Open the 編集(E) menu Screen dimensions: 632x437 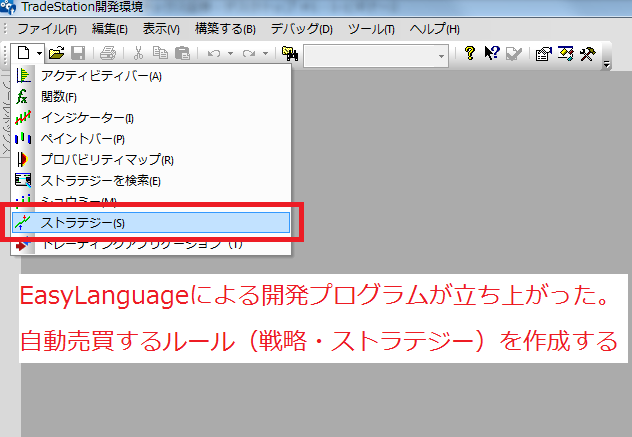click(x=110, y=29)
